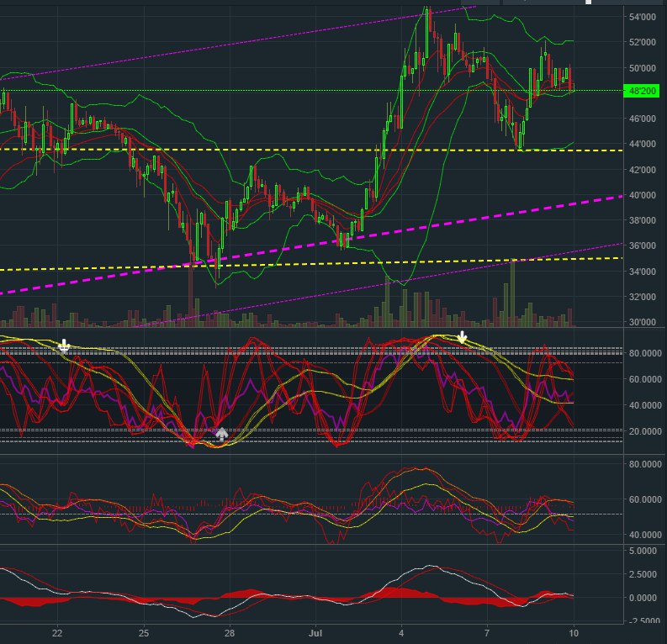The image size is (667, 644).
Task: Click the white up-arrow signal near the 28th
Action: pos(221,434)
